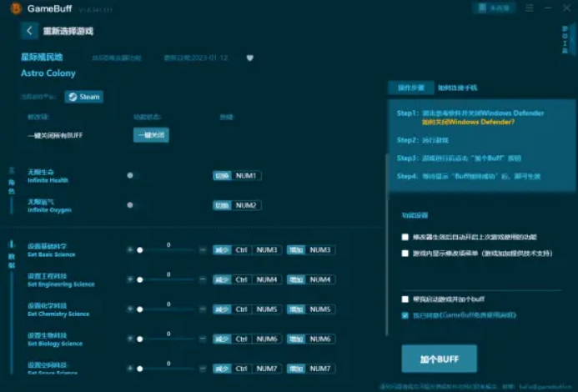Edit the Ctrl NUM6 decrease hotkey field
Viewport: 578px width, 392px height.
tap(257, 339)
